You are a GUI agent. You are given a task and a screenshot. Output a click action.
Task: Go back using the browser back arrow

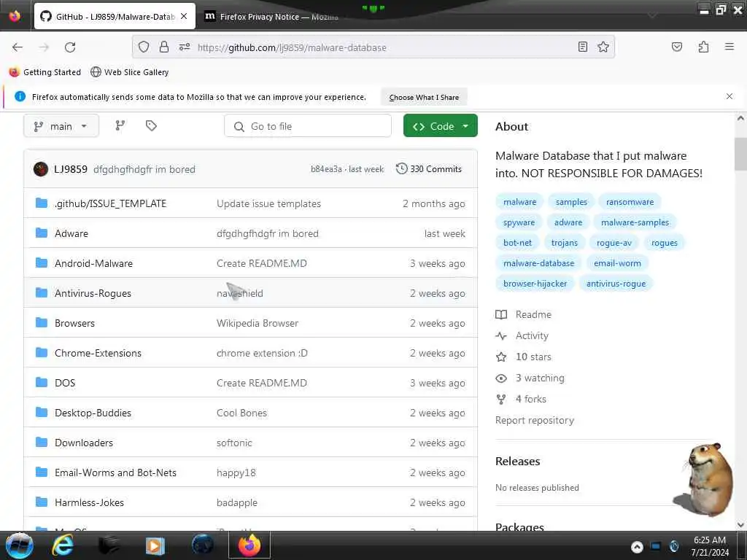(18, 47)
